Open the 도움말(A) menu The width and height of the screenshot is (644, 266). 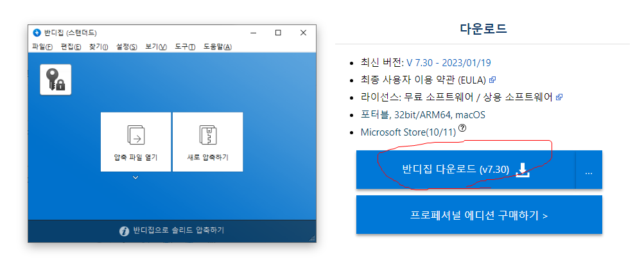218,46
